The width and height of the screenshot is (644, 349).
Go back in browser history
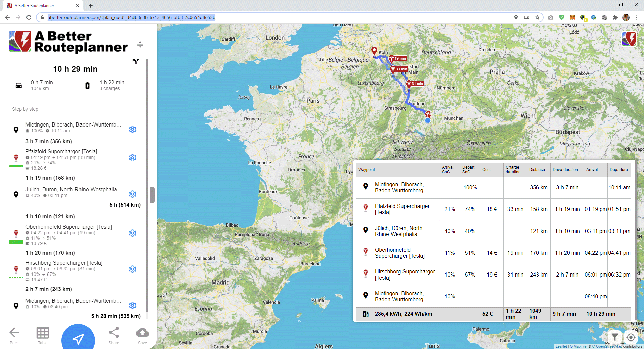pos(7,17)
